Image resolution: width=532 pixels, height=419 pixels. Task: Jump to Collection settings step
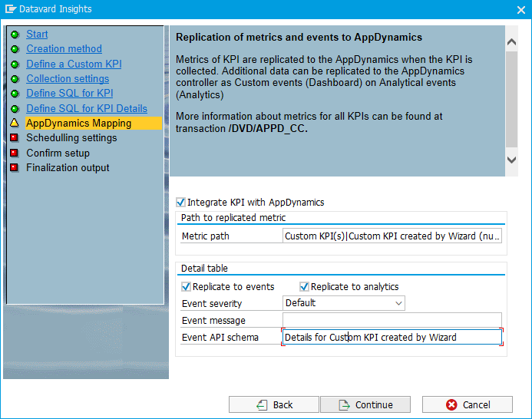[68, 79]
